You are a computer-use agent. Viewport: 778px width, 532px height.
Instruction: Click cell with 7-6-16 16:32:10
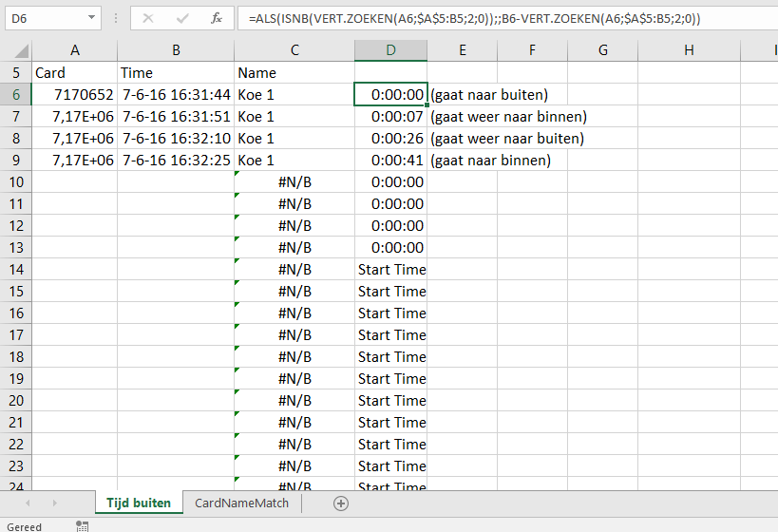tap(176, 139)
